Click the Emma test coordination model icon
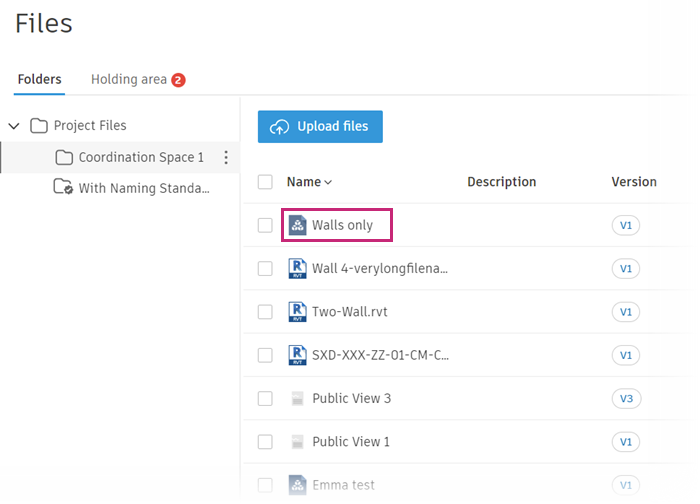700x504 pixels. tap(297, 485)
